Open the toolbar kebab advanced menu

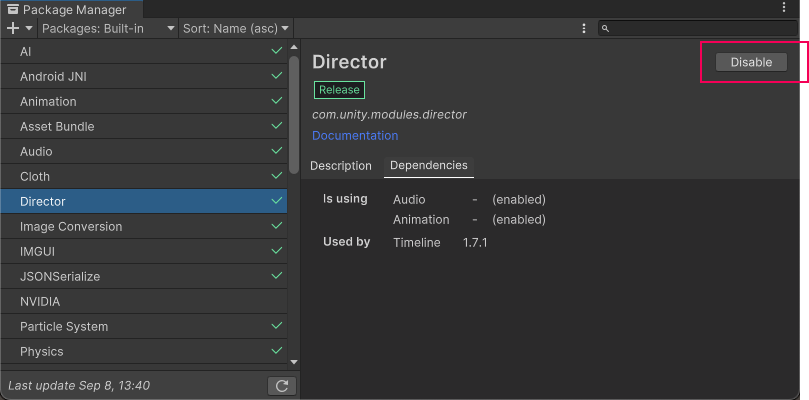pyautogui.click(x=583, y=28)
